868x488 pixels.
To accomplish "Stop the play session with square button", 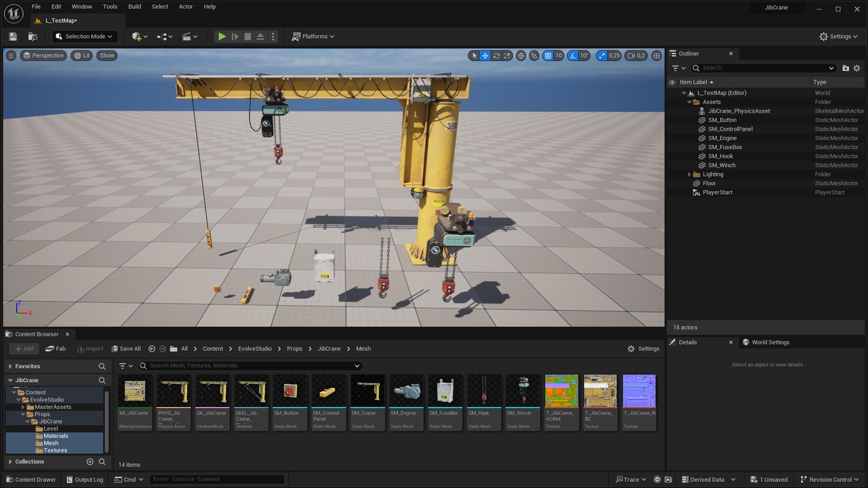I will 248,37.
